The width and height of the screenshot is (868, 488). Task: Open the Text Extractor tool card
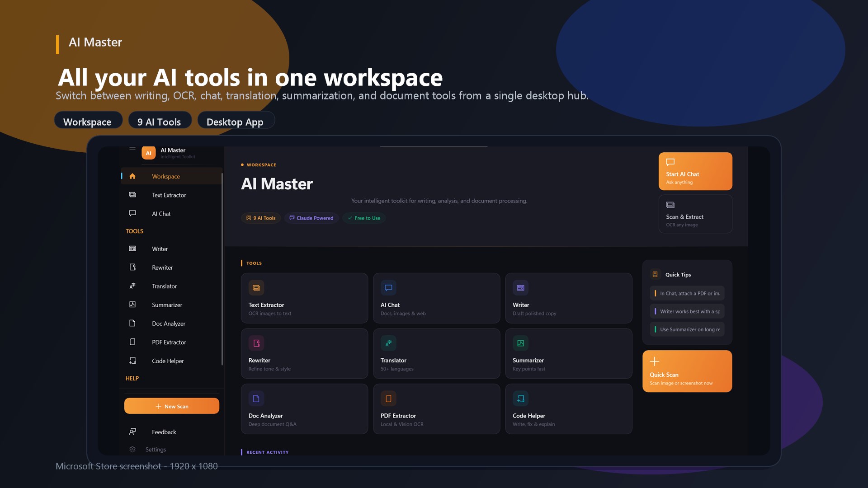coord(304,298)
